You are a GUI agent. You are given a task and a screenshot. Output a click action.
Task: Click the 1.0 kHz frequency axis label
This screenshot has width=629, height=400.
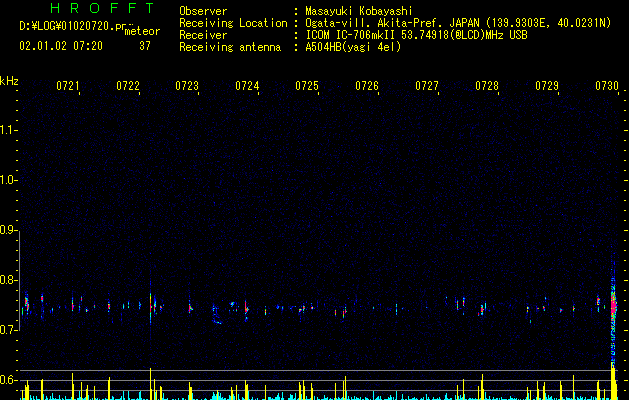click(x=8, y=180)
